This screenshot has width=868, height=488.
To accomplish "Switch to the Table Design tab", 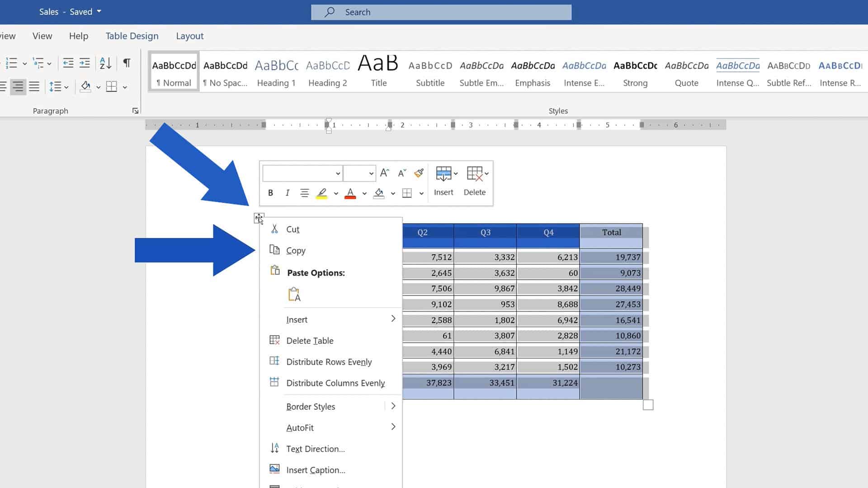I will (132, 36).
